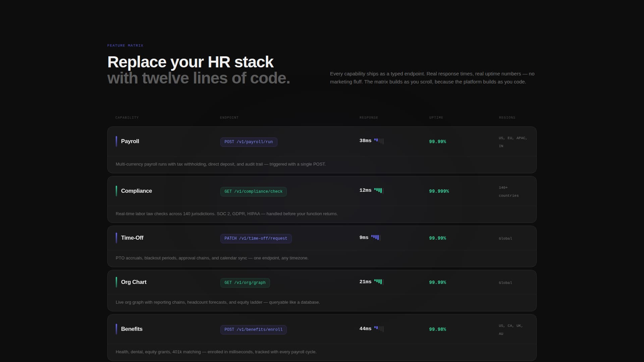
Task: Select the REGIONS column header
Action: [507, 117]
